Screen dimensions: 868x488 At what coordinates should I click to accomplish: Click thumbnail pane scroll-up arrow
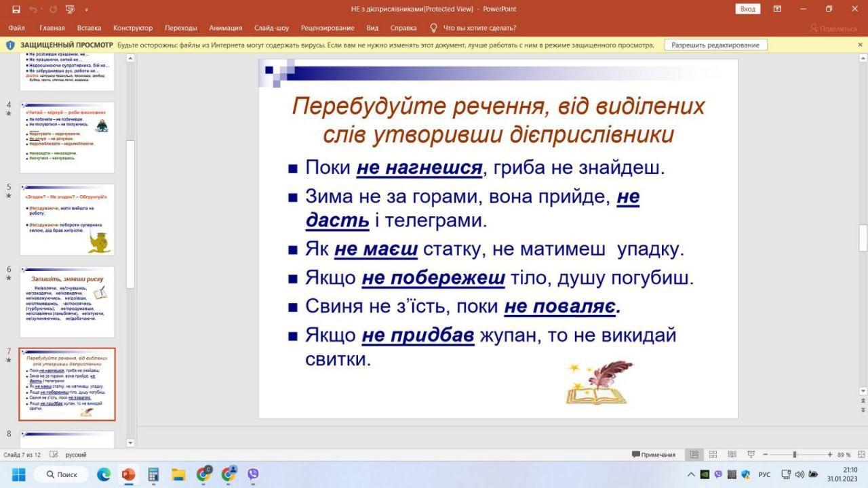[x=130, y=59]
